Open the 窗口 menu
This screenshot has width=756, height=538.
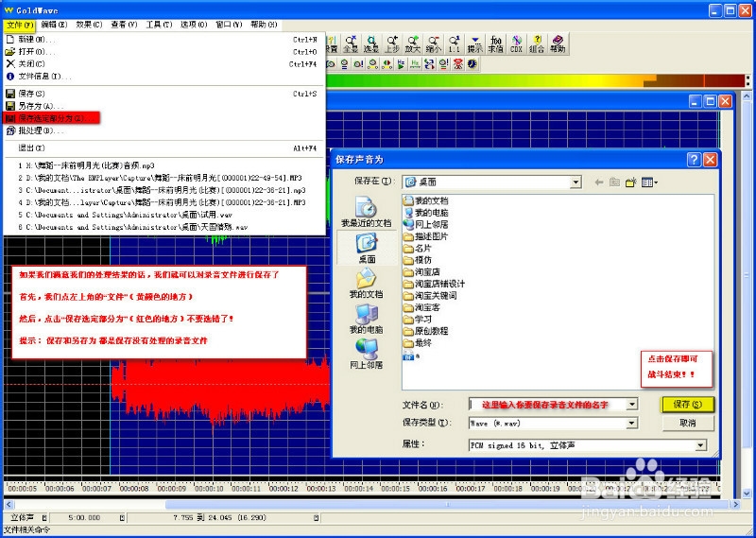[229, 25]
